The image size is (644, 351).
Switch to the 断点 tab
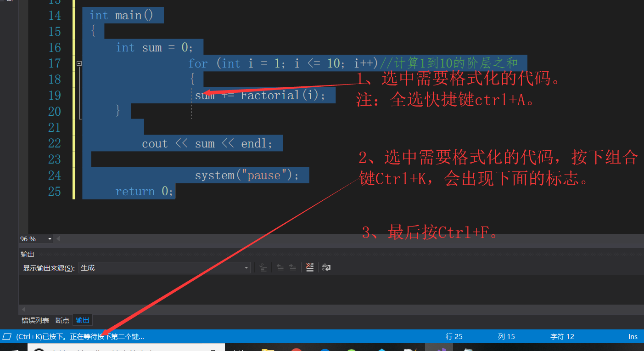point(62,320)
